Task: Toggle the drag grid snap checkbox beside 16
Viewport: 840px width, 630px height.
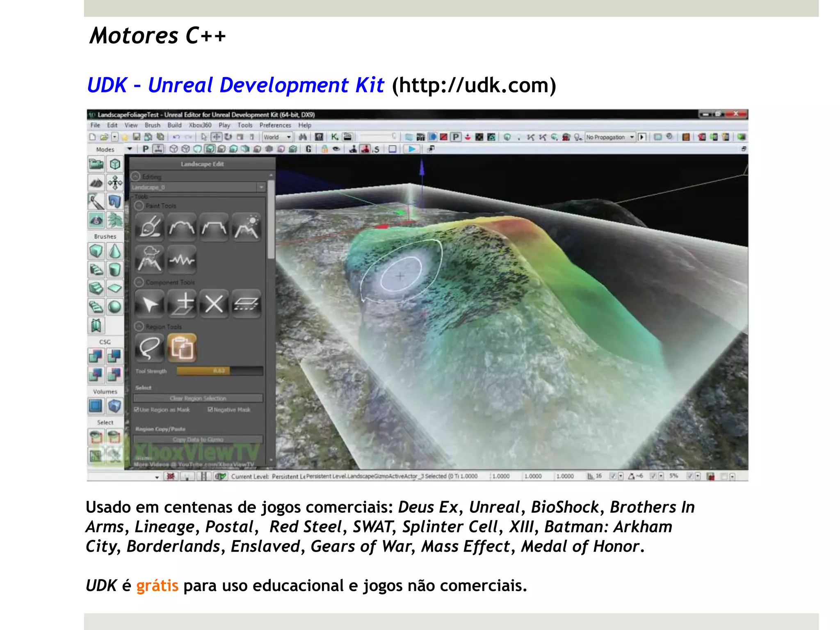Action: click(612, 476)
